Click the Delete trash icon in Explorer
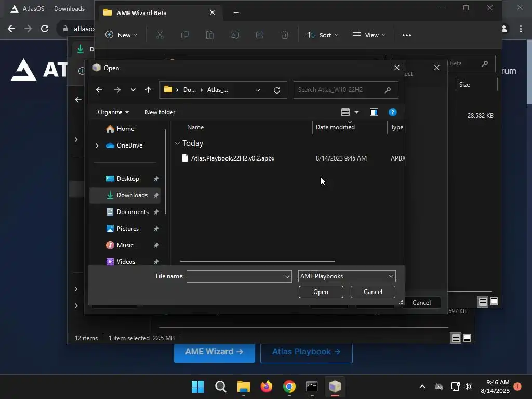This screenshot has width=532, height=399. pyautogui.click(x=285, y=35)
